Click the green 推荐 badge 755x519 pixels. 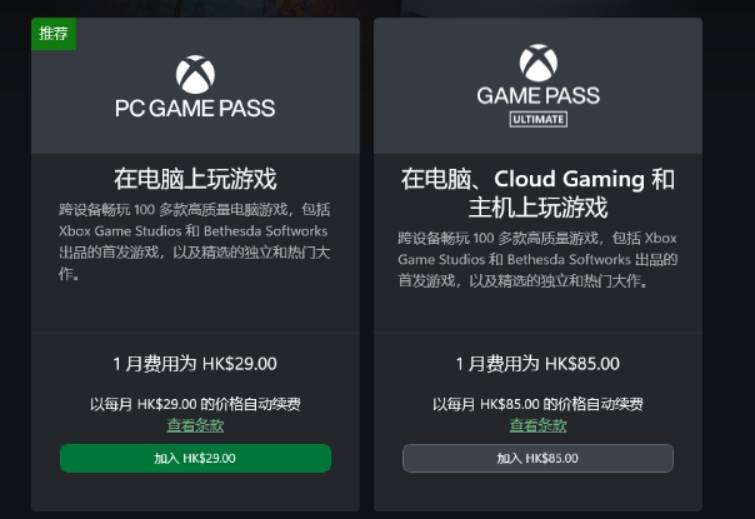[54, 33]
